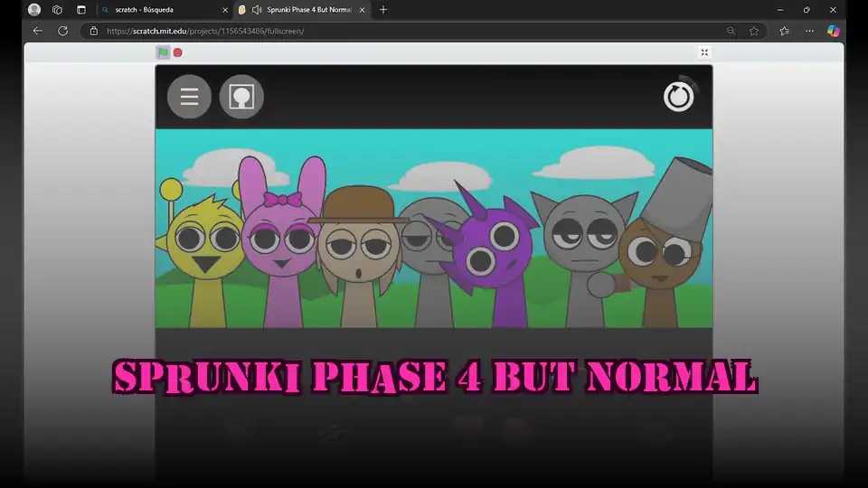Reload the page with refresh button
Image resolution: width=868 pixels, height=488 pixels.
(x=62, y=31)
